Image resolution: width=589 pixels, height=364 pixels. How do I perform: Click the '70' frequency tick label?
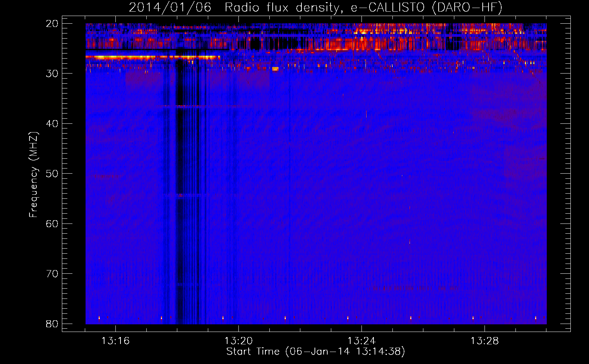click(52, 274)
